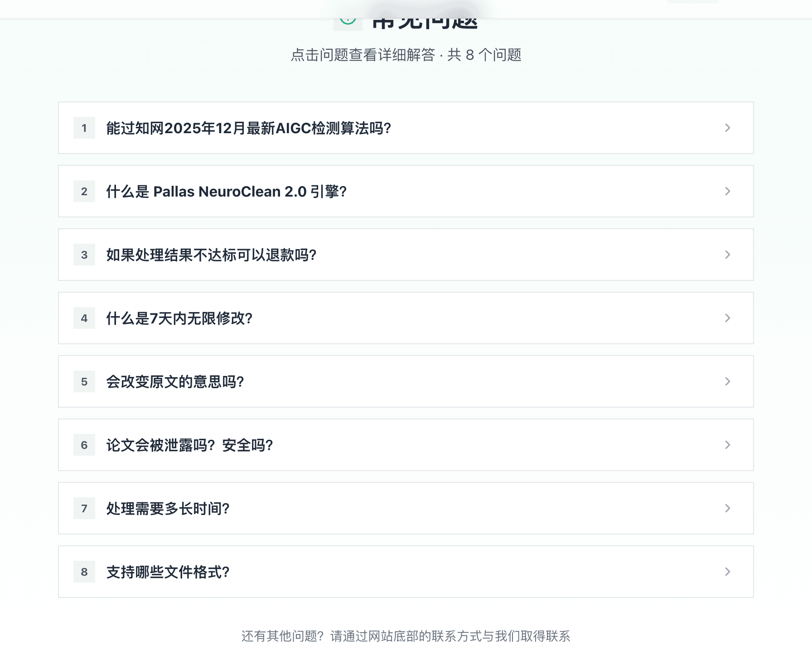The height and width of the screenshot is (645, 812).
Task: Click the bottom contact message text
Action: click(406, 636)
